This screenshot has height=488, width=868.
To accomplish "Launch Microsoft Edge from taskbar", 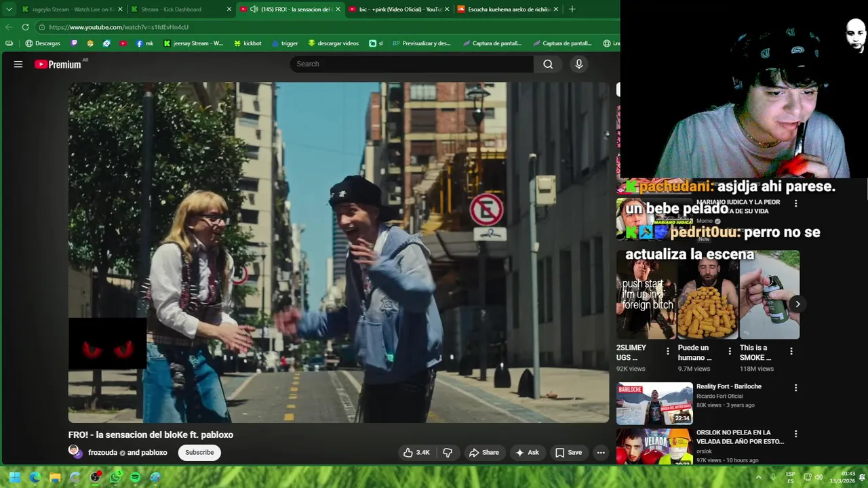I will click(35, 477).
